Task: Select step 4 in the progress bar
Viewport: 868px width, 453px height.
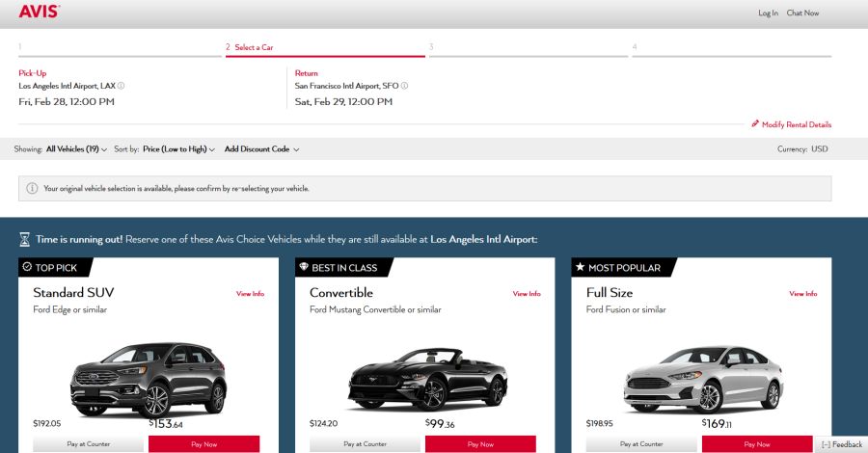Action: (731, 48)
